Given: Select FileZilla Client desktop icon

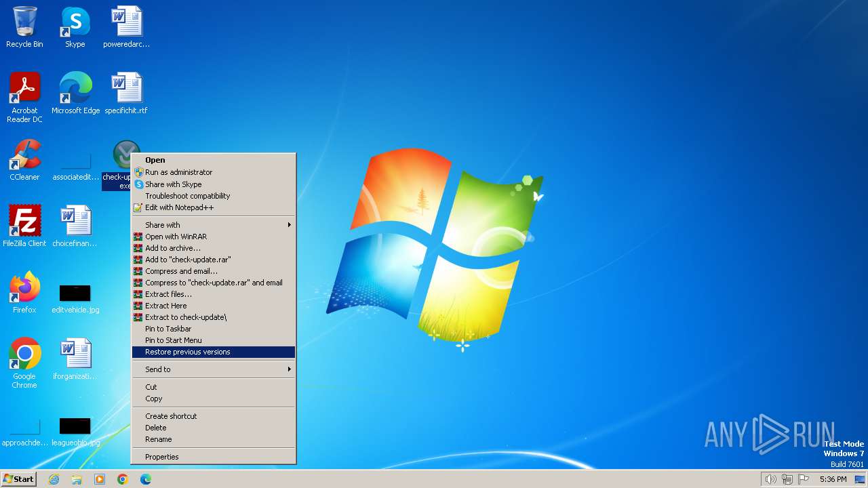Looking at the screenshot, I should coord(24,226).
